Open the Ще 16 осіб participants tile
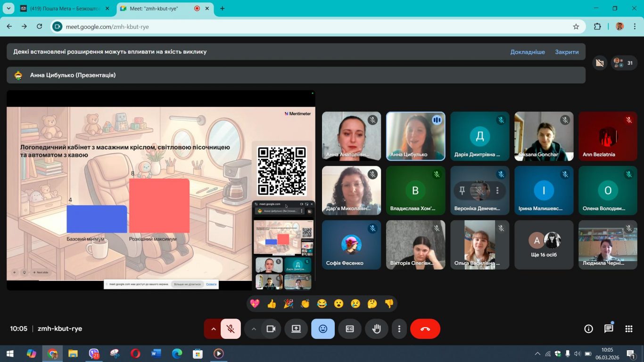Screen dimensions: 644x362 (x=544, y=245)
